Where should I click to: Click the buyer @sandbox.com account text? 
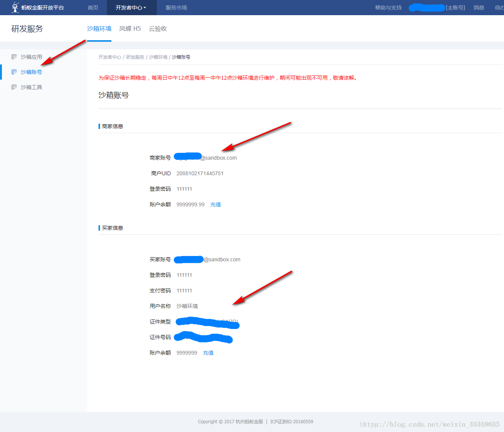tap(222, 259)
